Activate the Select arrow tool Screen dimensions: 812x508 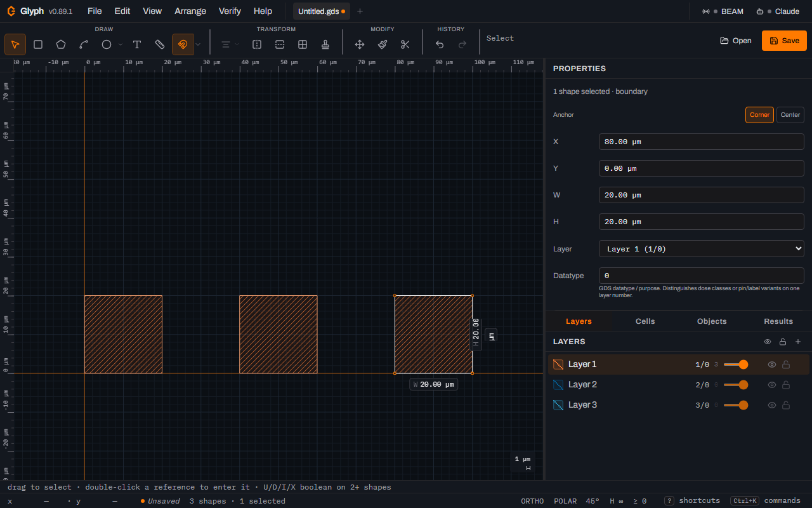coord(15,44)
